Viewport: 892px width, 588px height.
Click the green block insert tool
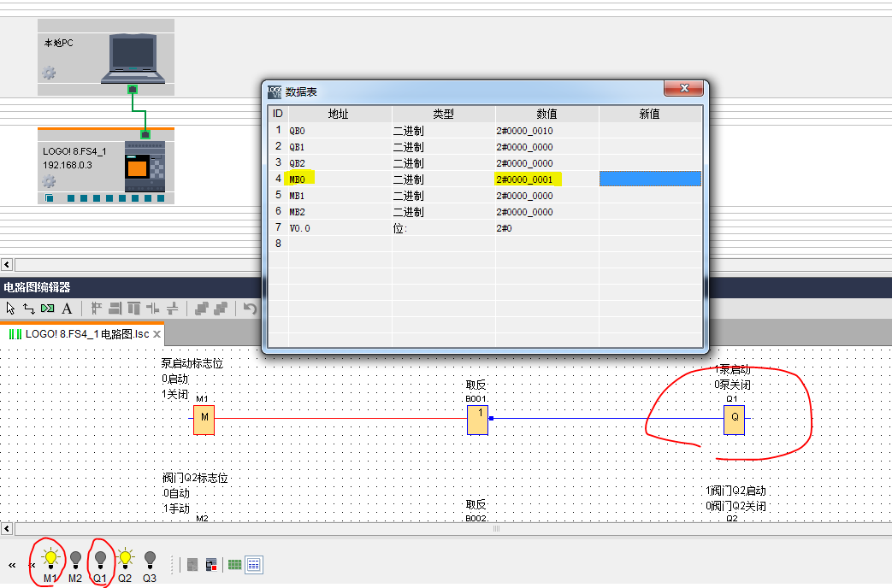tap(48, 309)
